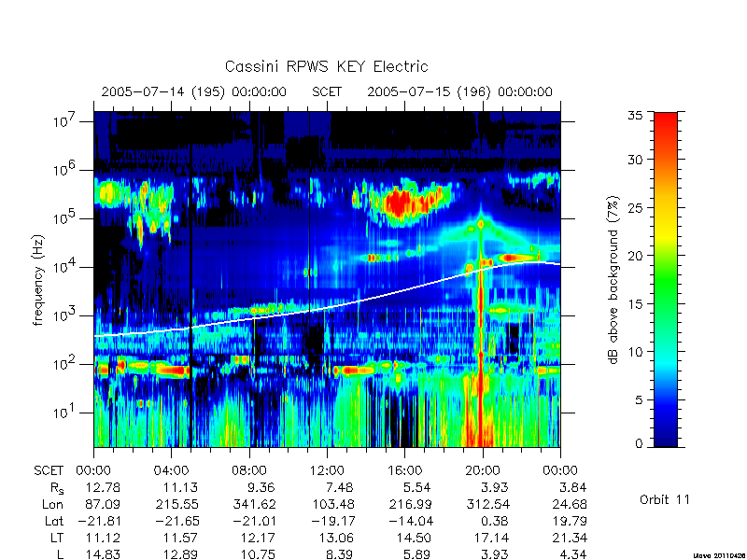Image resolution: width=747 pixels, height=560 pixels.
Task: Click the Rs value 5.54
Action: tap(415, 487)
